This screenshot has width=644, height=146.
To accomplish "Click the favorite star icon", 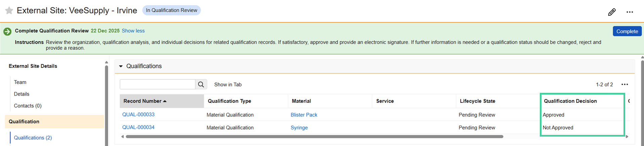I will pos(9,11).
